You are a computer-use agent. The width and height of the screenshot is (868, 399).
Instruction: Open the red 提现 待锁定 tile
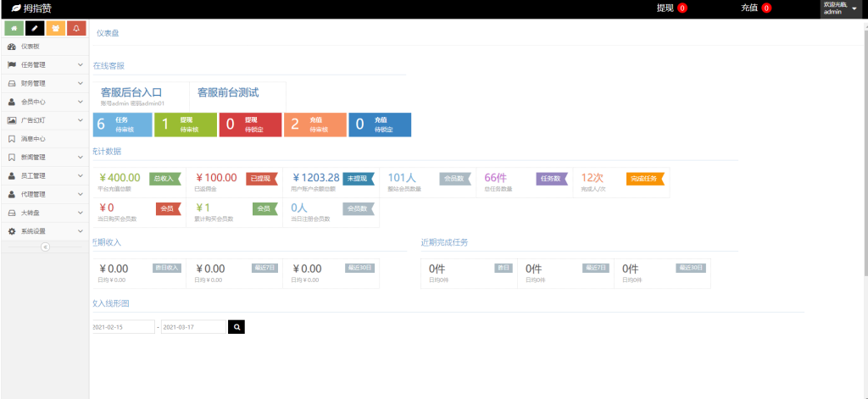(250, 125)
